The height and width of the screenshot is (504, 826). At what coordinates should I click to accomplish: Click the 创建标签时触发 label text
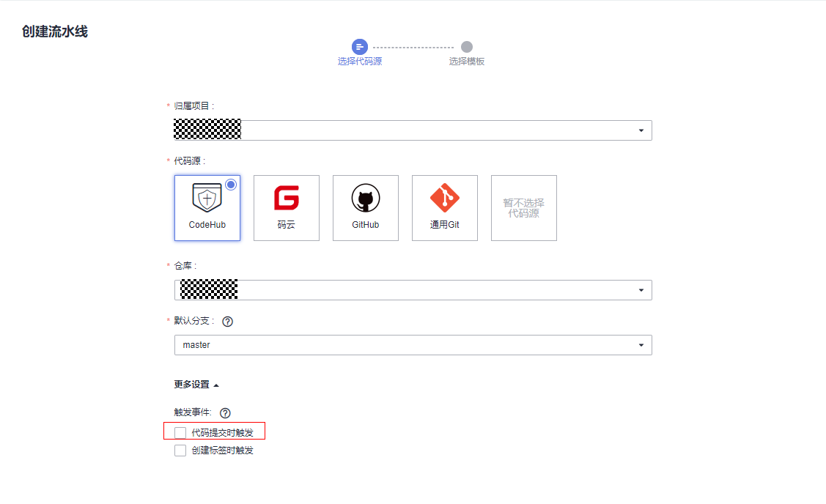pyautogui.click(x=222, y=451)
